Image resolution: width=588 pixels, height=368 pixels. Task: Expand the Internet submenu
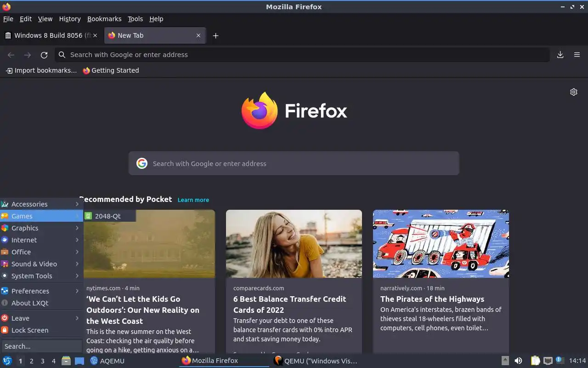tap(41, 240)
